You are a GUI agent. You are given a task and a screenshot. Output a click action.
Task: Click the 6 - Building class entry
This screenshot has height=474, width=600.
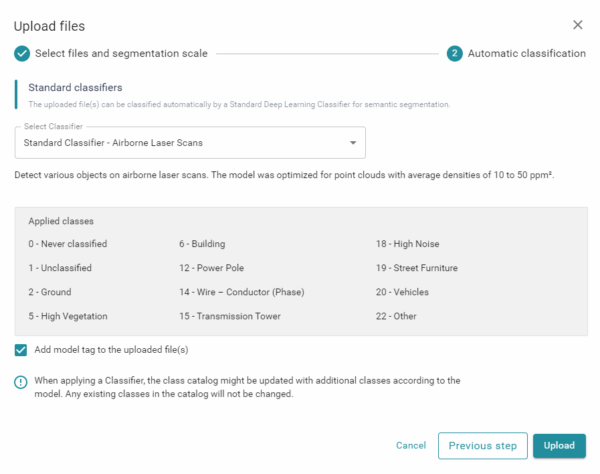pos(202,243)
